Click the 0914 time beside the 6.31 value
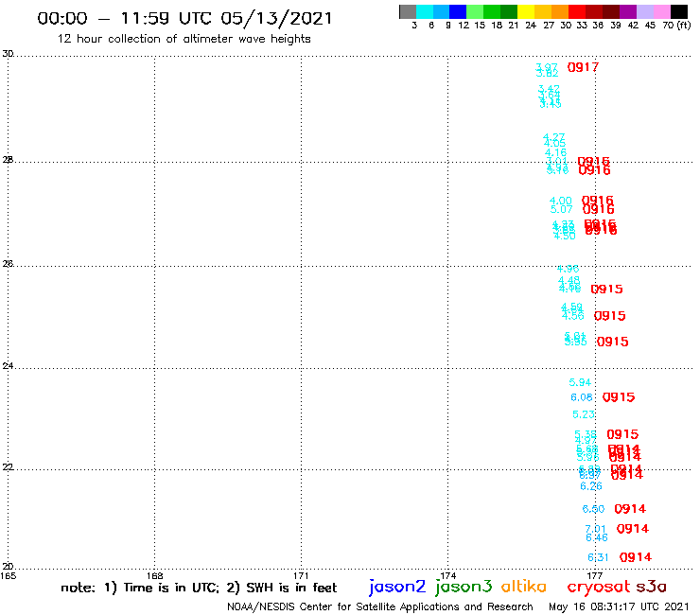This screenshot has height=615, width=700. [x=636, y=557]
